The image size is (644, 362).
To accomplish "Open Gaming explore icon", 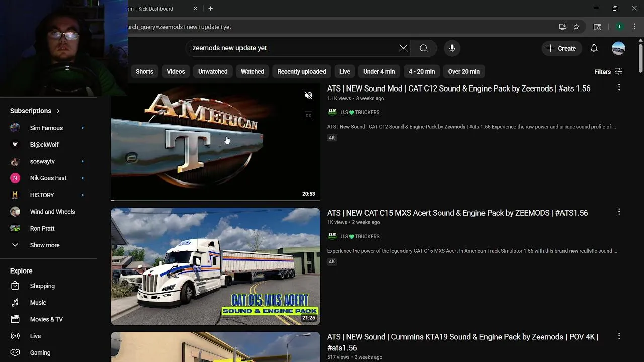I will pyautogui.click(x=15, y=352).
